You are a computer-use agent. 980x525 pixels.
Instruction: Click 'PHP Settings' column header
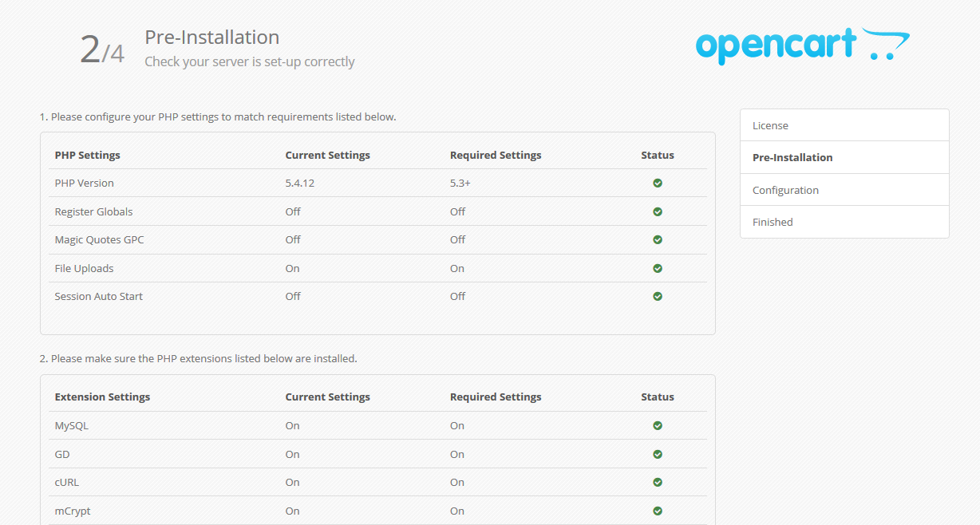tap(88, 155)
